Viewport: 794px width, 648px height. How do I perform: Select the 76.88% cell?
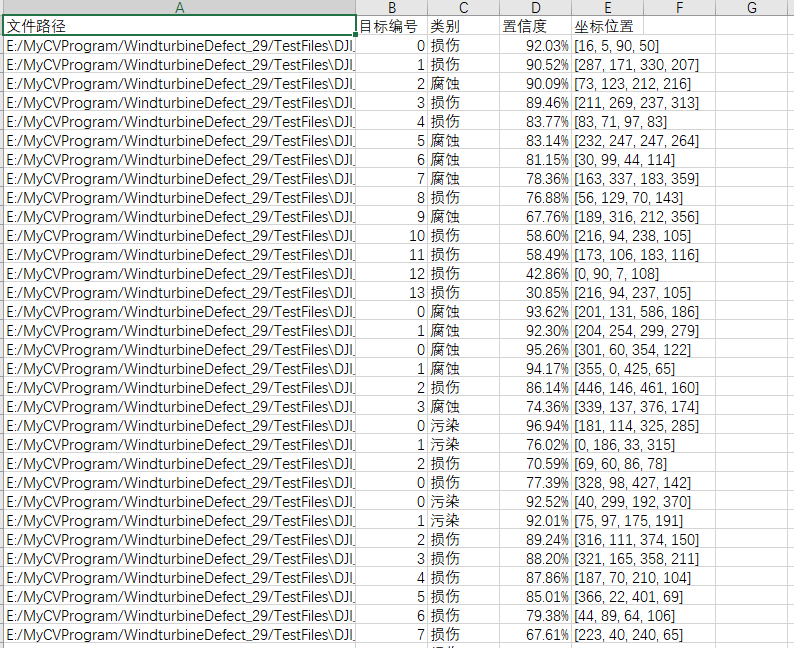tap(536, 197)
